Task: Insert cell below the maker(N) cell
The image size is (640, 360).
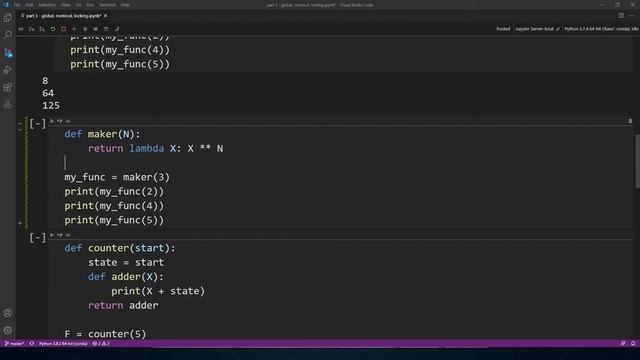Action: [20, 223]
